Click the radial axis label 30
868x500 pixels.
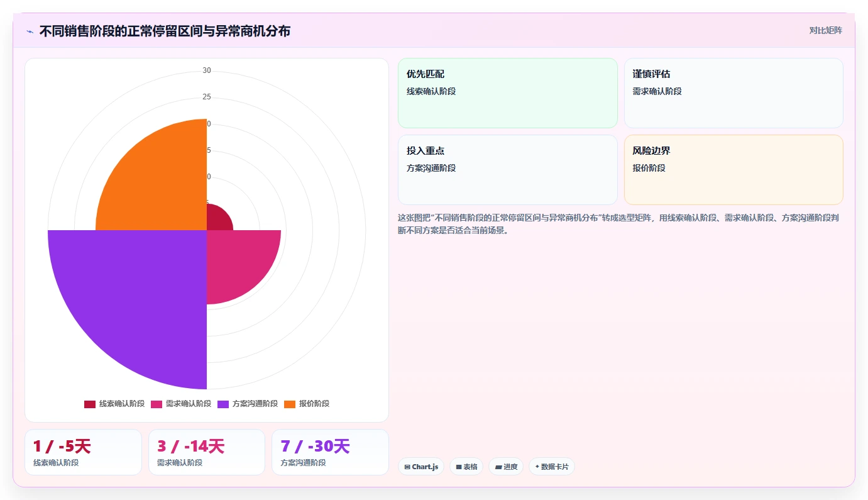pos(207,70)
